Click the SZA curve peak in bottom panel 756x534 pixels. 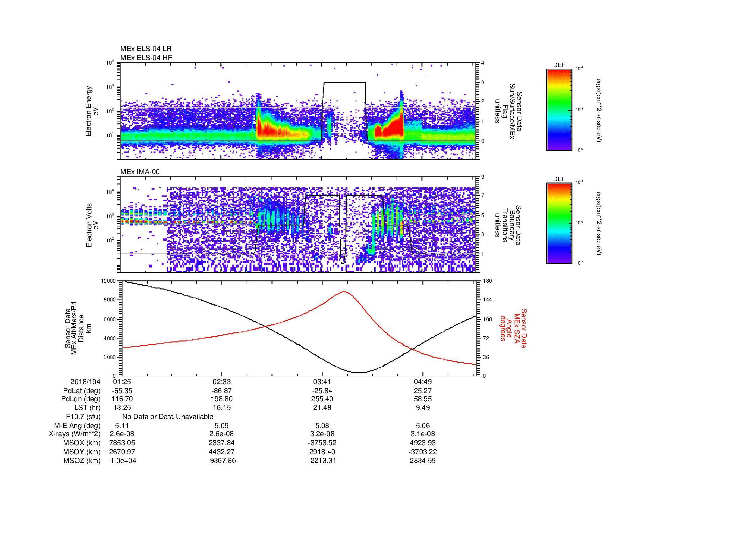pyautogui.click(x=345, y=291)
